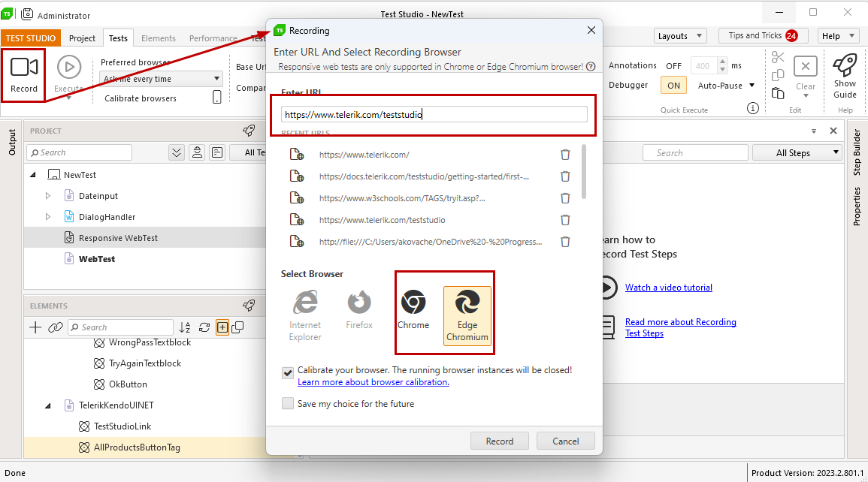Toggle the Debugger ON switch
Image resolution: width=868 pixels, height=482 pixels.
point(673,85)
